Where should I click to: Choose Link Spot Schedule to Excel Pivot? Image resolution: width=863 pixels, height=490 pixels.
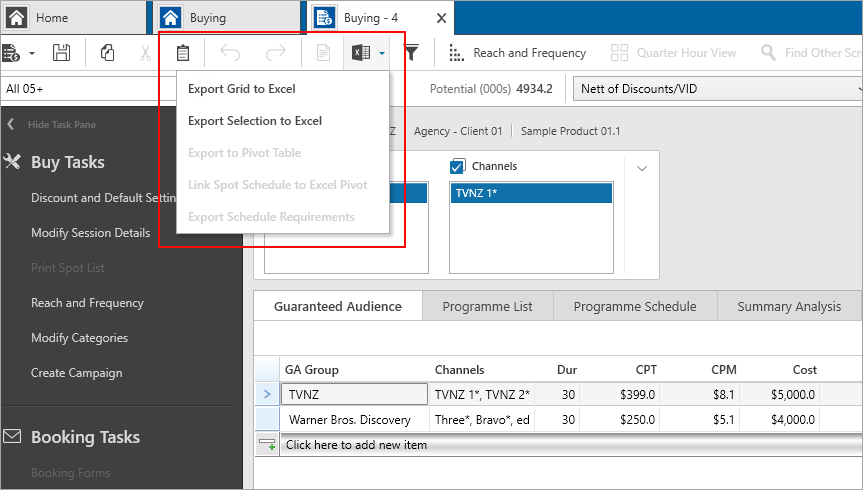pyautogui.click(x=277, y=184)
